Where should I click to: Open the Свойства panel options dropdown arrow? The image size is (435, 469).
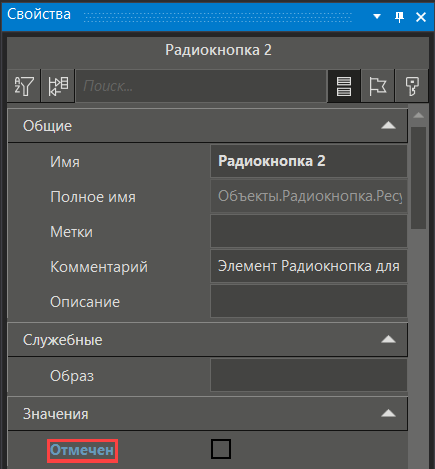click(x=377, y=16)
